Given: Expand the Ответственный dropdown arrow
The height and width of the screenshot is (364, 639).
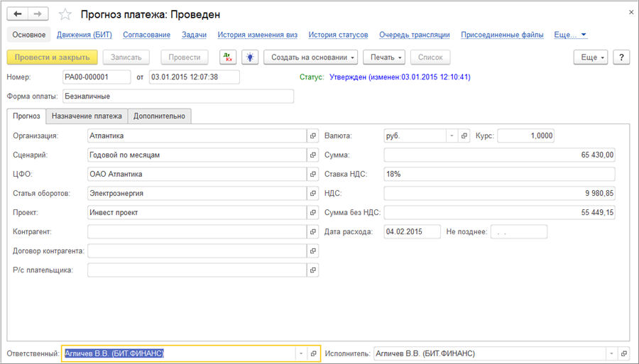Looking at the screenshot, I should tap(300, 353).
